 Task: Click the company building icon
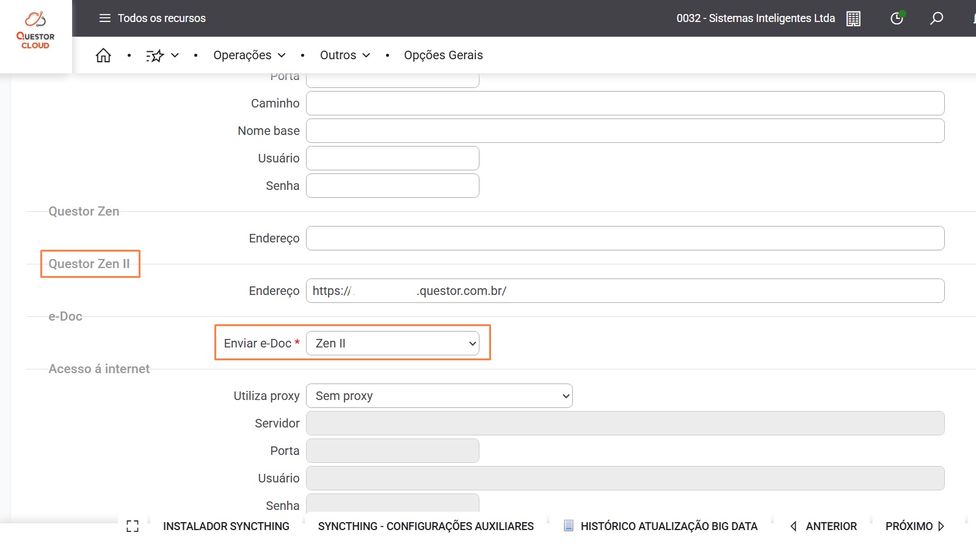[x=853, y=19]
